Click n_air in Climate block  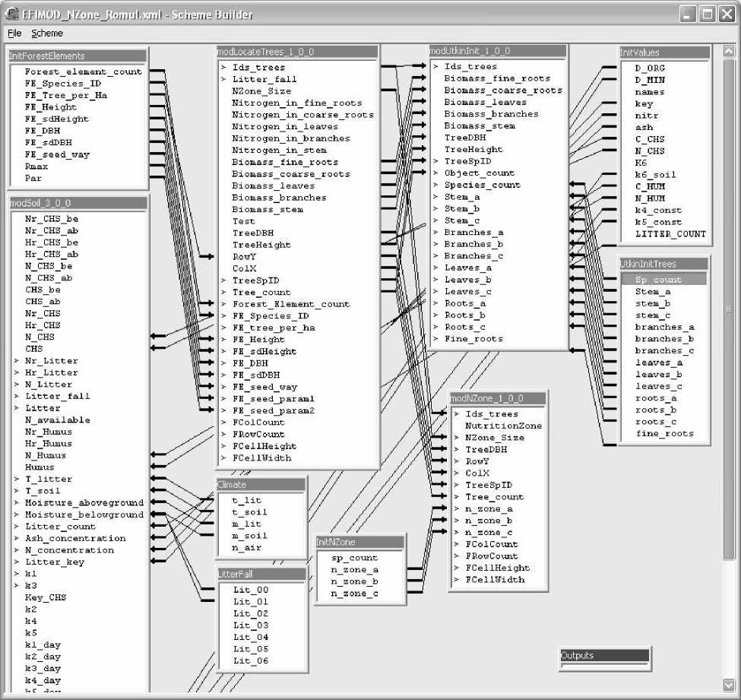pos(247,547)
